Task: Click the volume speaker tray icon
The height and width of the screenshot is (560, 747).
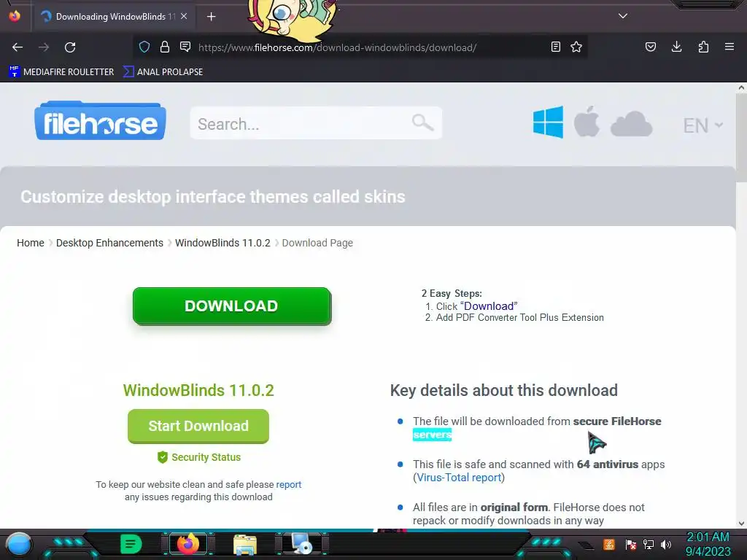Action: [666, 544]
